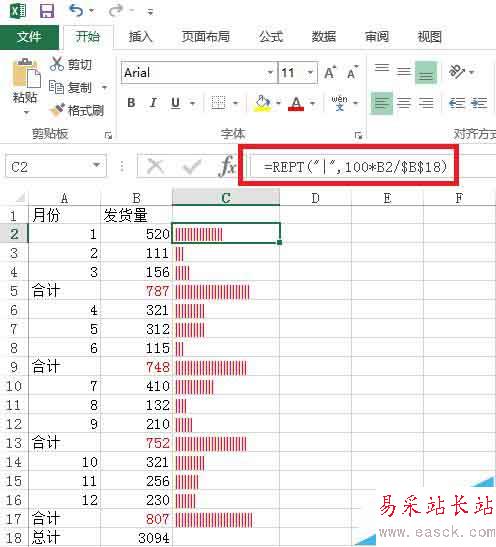Click the decrease font size icon
The height and width of the screenshot is (547, 496).
352,73
